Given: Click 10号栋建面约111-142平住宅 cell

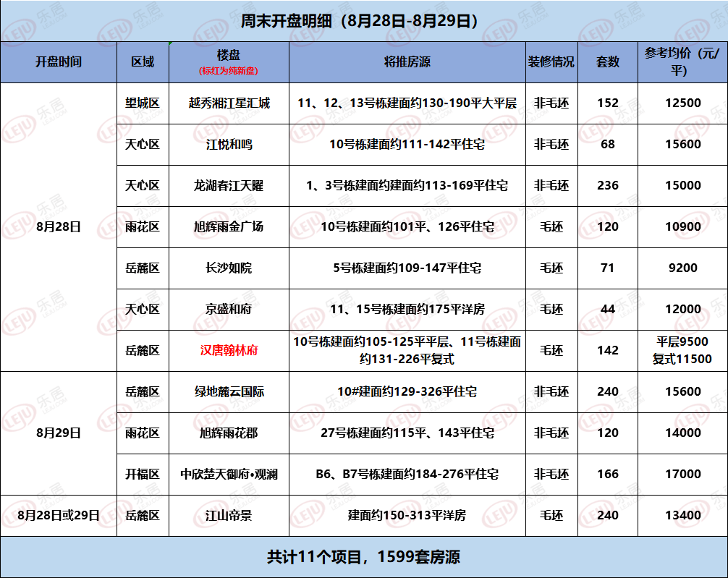Looking at the screenshot, I should coord(407,145).
